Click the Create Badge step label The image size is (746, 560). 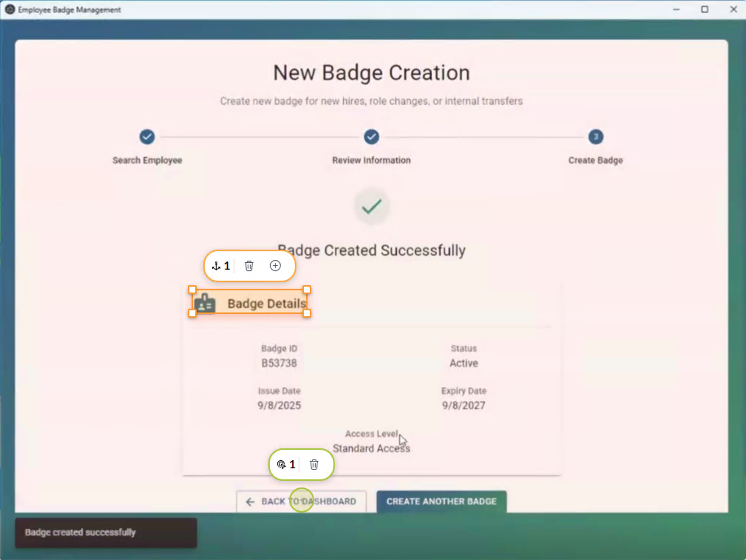[596, 160]
